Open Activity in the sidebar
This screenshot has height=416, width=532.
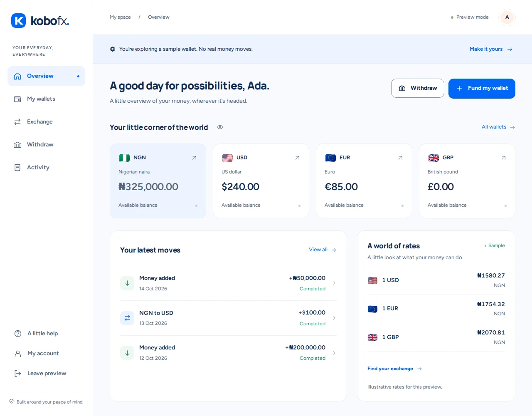pos(46,168)
